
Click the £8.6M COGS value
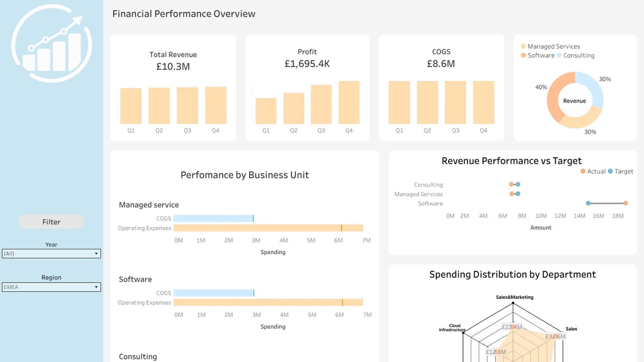pyautogui.click(x=441, y=64)
